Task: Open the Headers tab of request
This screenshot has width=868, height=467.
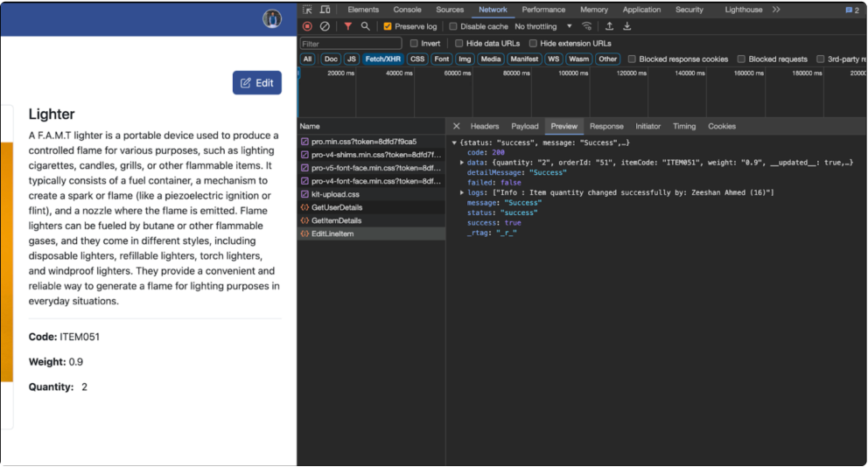Action: pos(485,126)
